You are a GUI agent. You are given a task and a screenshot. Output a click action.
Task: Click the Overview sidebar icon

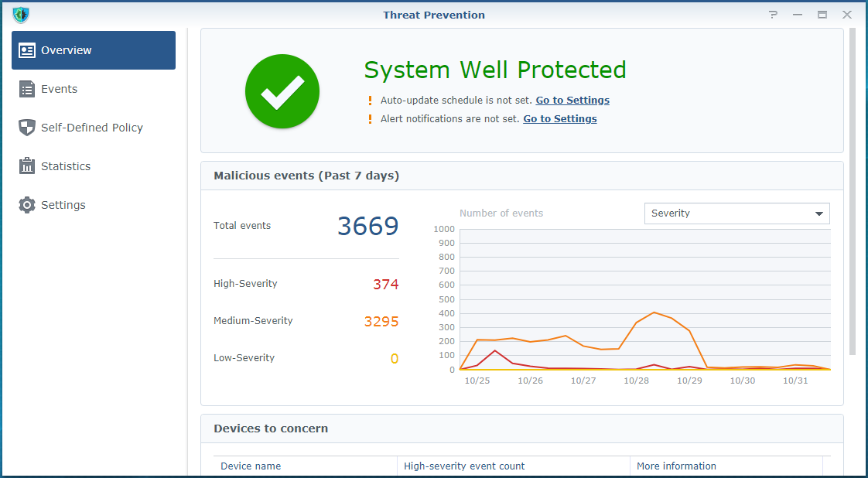27,50
